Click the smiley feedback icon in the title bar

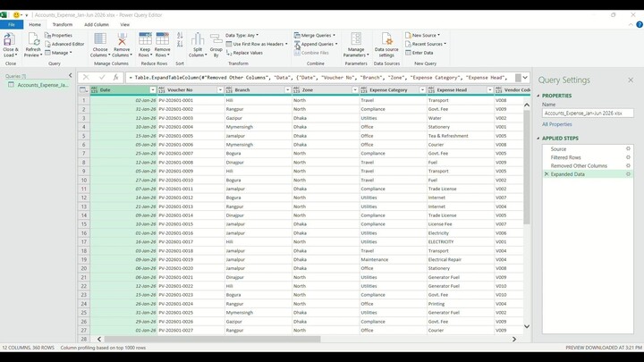[16, 15]
